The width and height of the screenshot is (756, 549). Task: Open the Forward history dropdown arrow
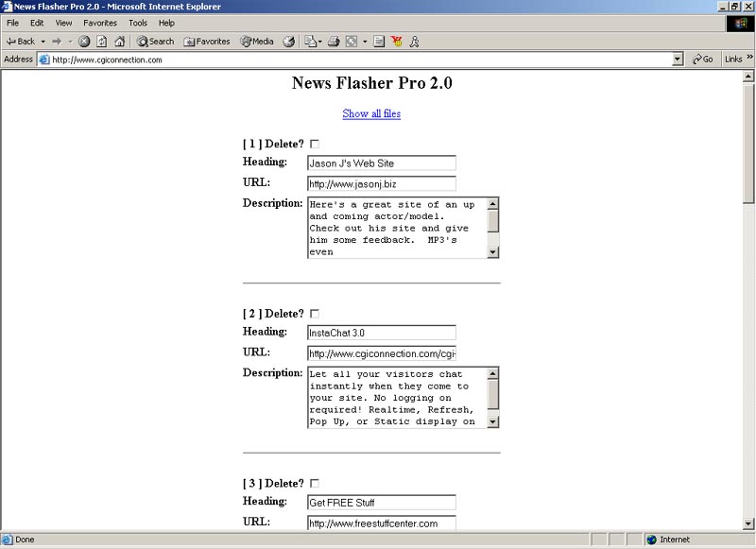click(70, 42)
